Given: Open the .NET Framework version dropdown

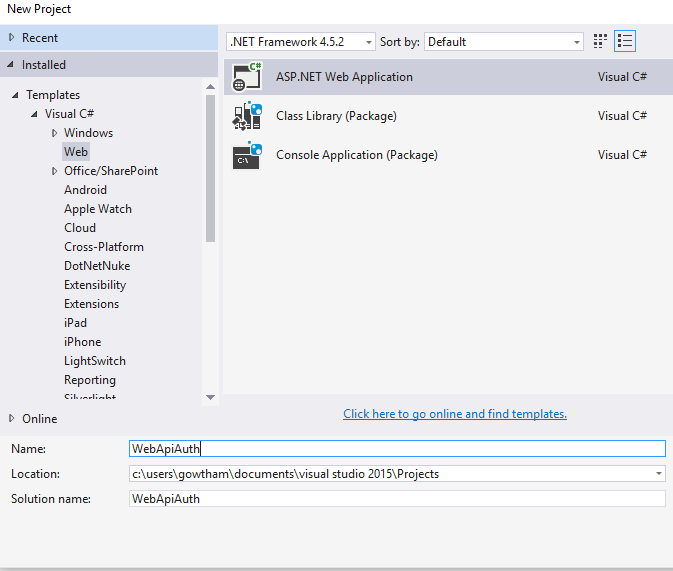Looking at the screenshot, I should (x=301, y=42).
